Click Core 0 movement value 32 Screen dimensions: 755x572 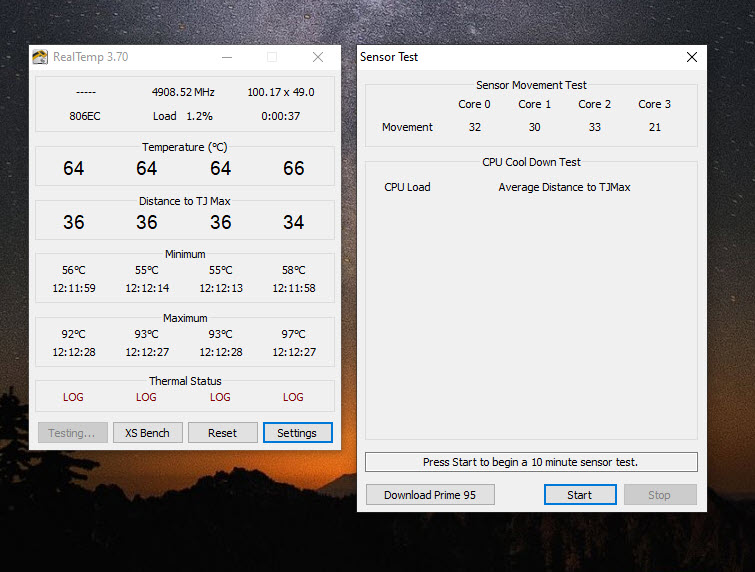(x=475, y=127)
